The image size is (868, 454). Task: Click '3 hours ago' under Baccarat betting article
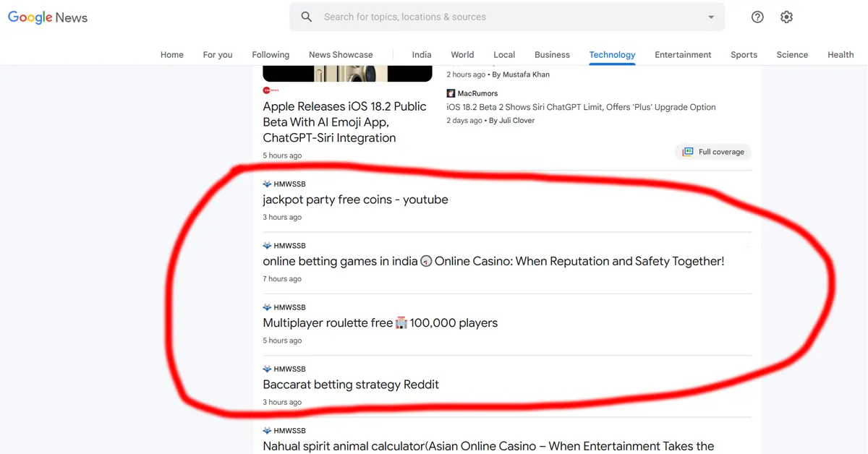point(282,402)
